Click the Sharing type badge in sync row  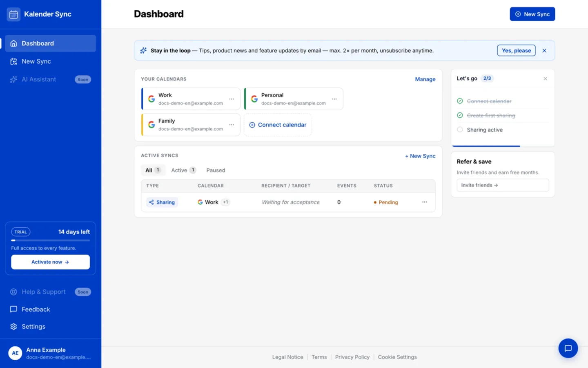tap(162, 202)
